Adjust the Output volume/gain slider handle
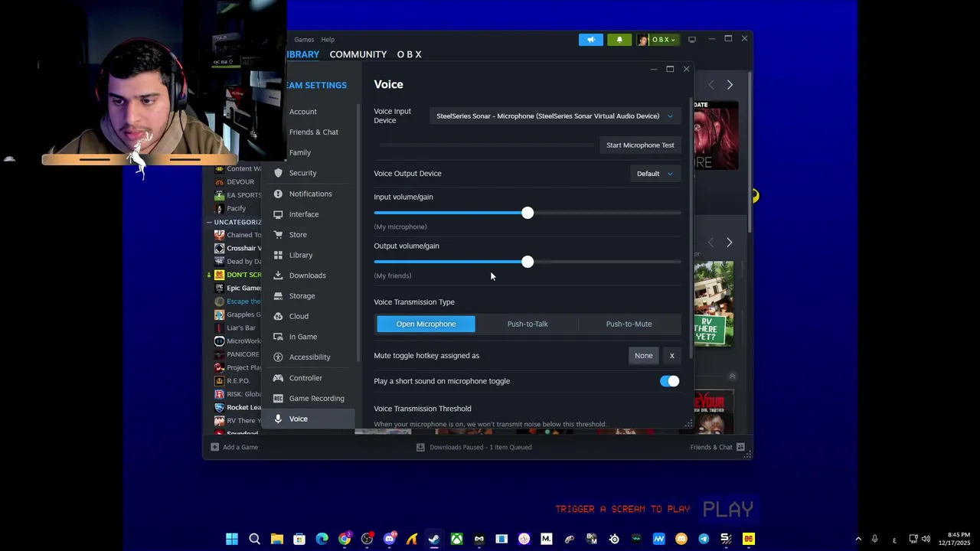This screenshot has width=980, height=551. [x=528, y=262]
